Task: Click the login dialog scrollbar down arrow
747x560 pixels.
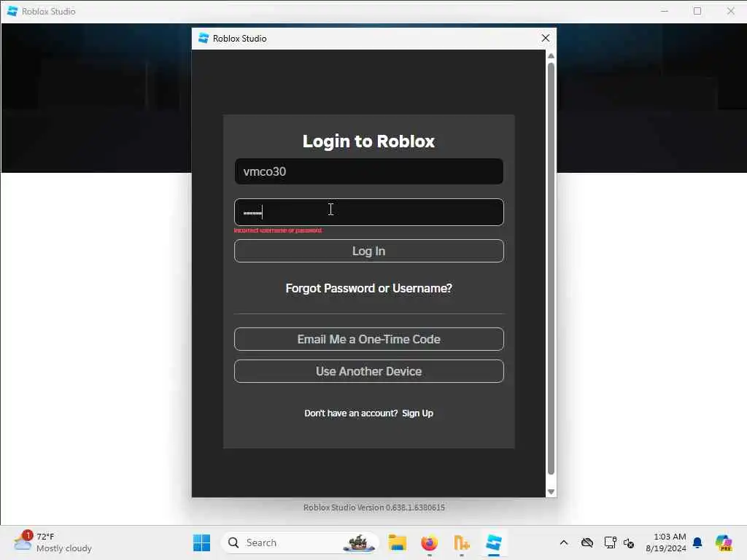Action: pos(551,492)
